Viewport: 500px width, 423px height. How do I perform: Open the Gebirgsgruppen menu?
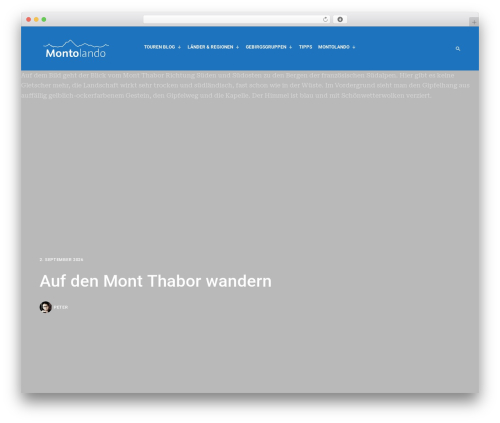tap(266, 47)
